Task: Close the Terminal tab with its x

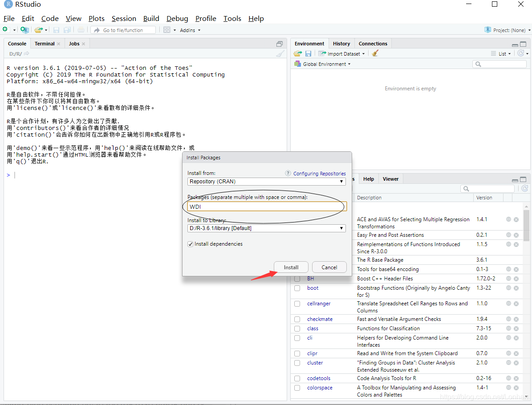Action: (x=59, y=44)
